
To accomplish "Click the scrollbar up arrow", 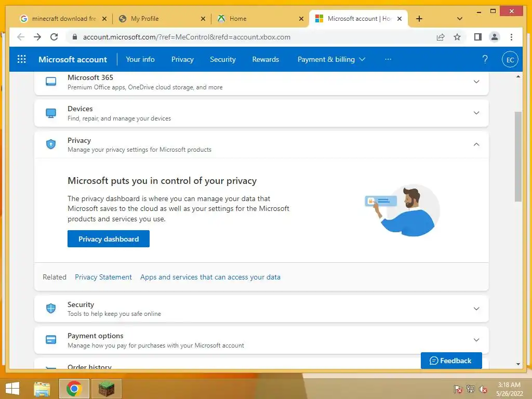I will click(518, 77).
